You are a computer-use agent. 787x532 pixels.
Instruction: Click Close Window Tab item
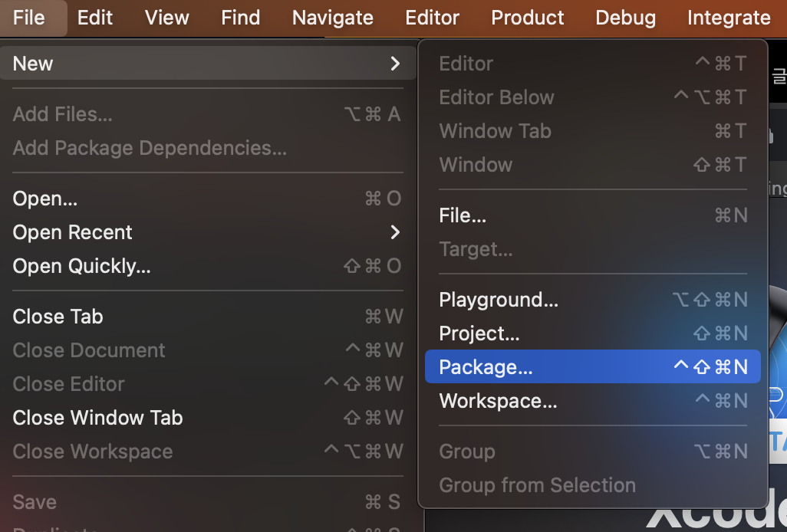click(98, 418)
